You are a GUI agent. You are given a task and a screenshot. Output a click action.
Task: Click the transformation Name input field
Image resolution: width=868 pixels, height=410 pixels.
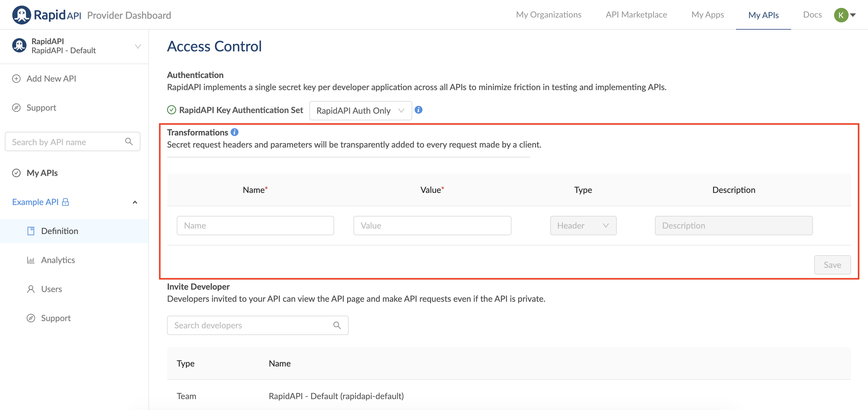click(255, 226)
